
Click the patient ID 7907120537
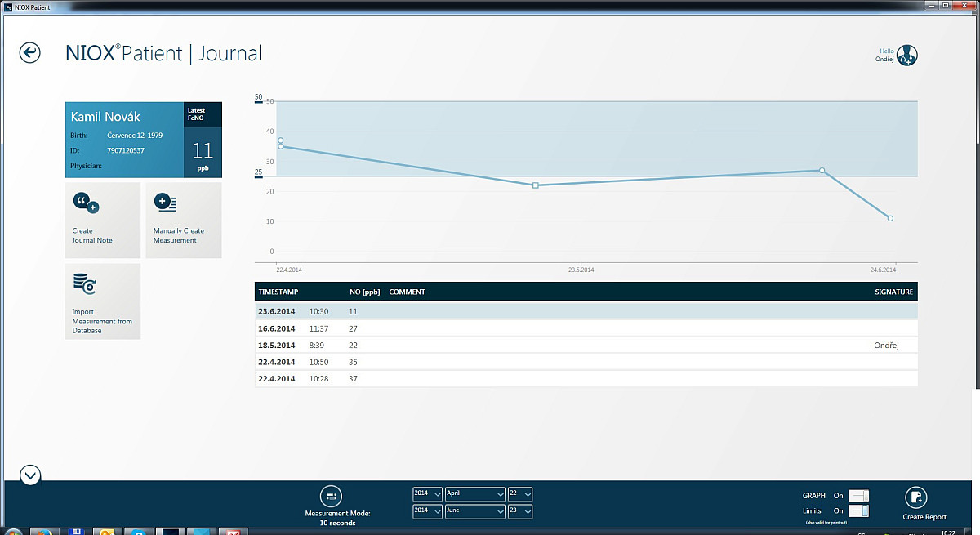126,150
